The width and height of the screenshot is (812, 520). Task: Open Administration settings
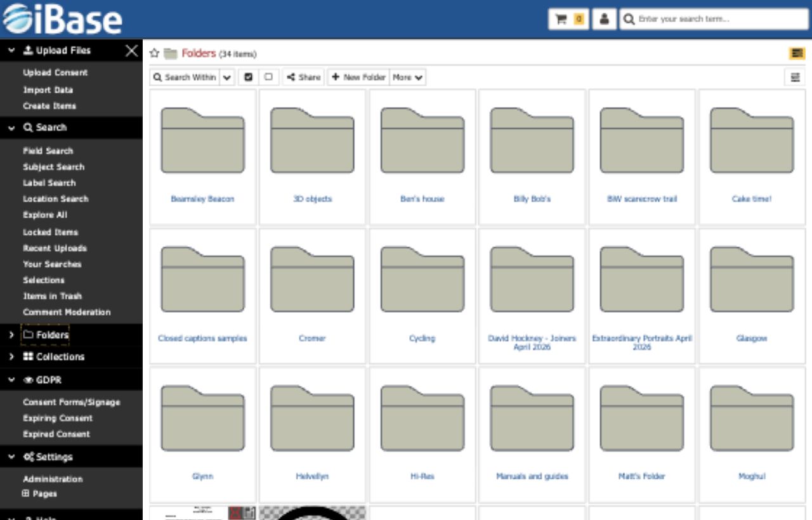point(53,479)
